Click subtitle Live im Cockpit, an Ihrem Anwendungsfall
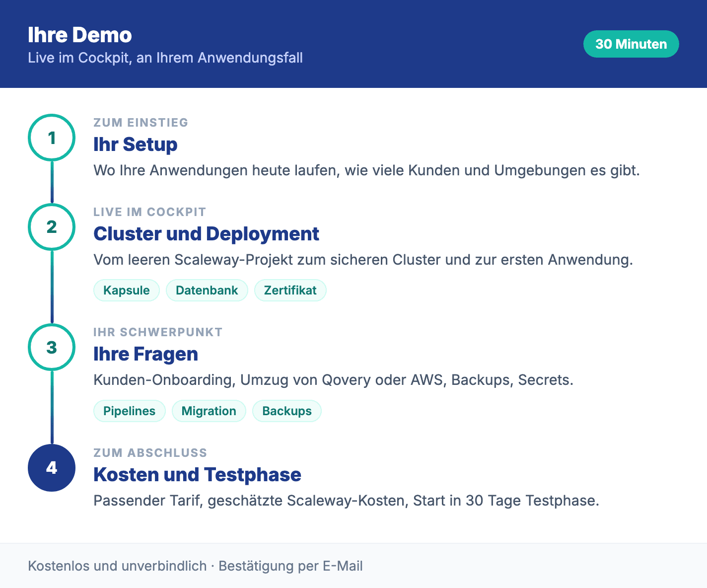This screenshot has height=588, width=707. coord(165,58)
